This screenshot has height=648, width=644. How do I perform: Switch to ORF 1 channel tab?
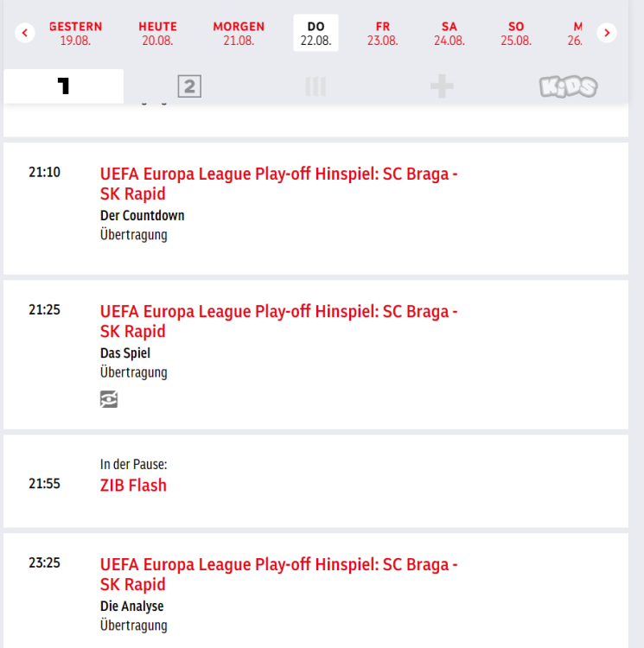[63, 86]
